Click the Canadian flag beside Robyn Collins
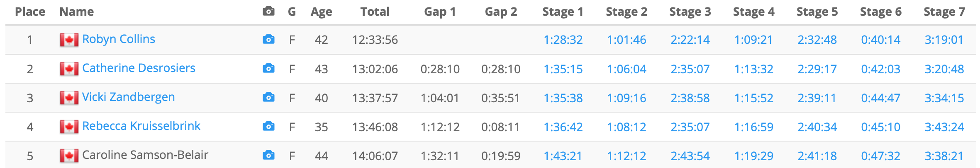The height and width of the screenshot is (168, 980). (69, 40)
